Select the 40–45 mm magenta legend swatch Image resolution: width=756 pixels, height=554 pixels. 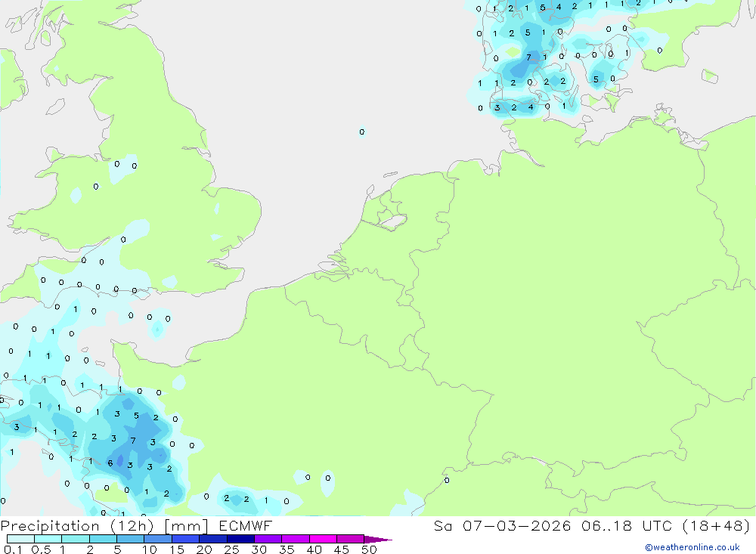(323, 539)
